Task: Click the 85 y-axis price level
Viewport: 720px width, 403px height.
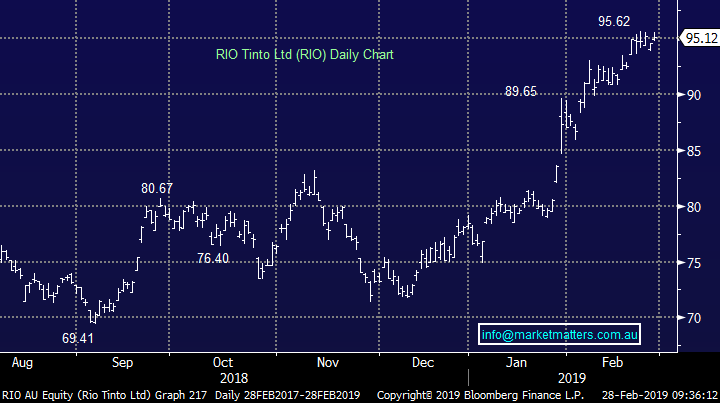Action: click(693, 151)
